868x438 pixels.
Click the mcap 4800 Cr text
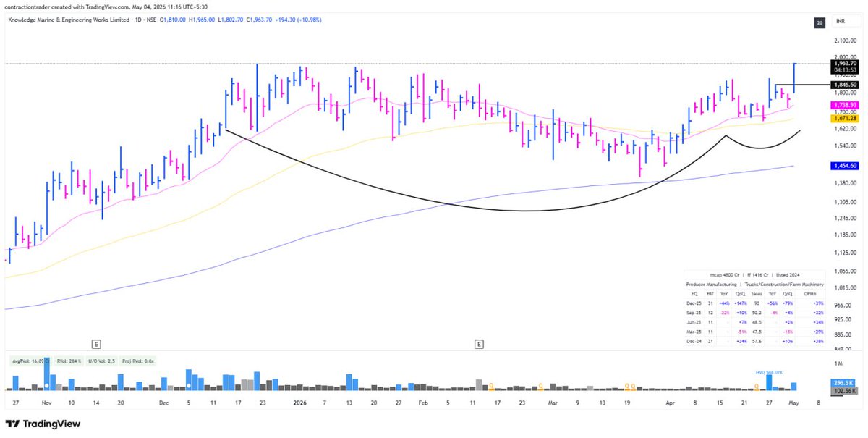click(x=725, y=275)
